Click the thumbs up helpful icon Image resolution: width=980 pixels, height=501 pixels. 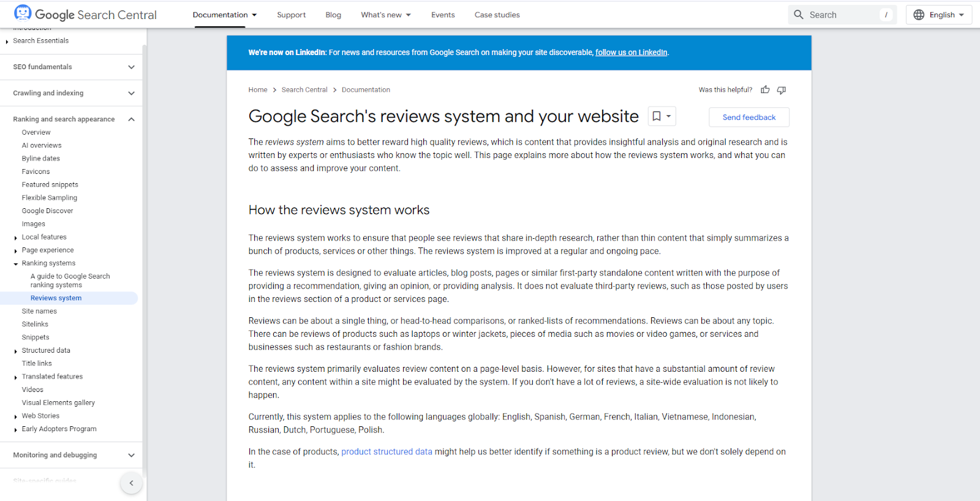[x=765, y=90]
